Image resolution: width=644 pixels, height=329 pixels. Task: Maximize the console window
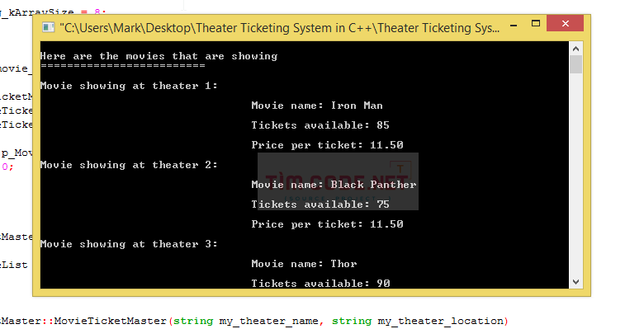click(x=536, y=23)
